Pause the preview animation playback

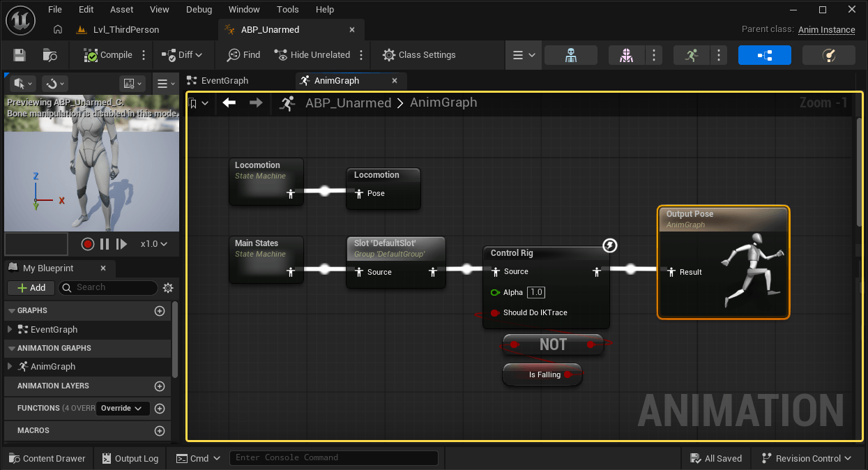105,244
